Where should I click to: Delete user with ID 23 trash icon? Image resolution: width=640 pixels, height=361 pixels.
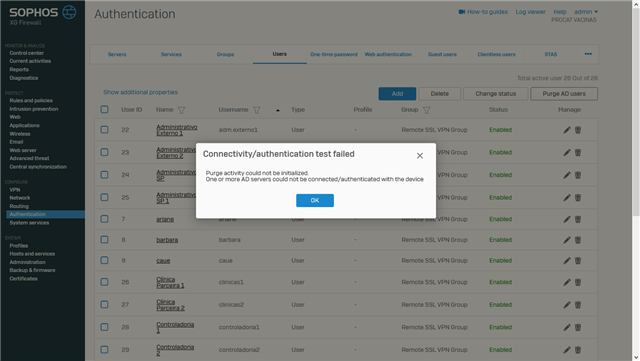click(578, 152)
